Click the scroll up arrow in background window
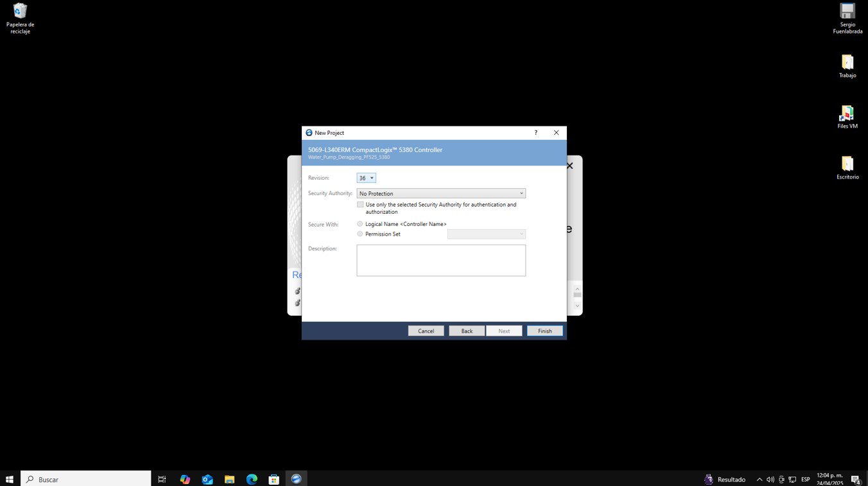 (x=577, y=289)
